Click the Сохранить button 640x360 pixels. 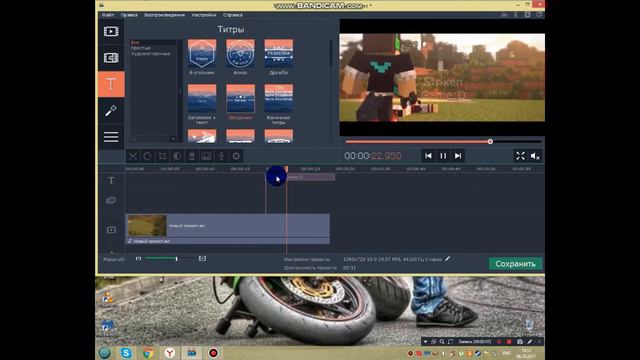click(x=516, y=264)
